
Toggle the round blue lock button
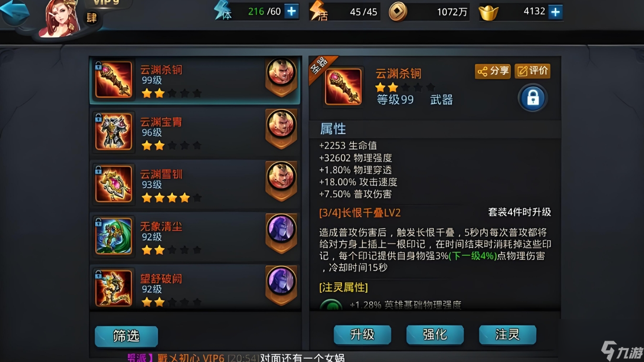pos(532,98)
